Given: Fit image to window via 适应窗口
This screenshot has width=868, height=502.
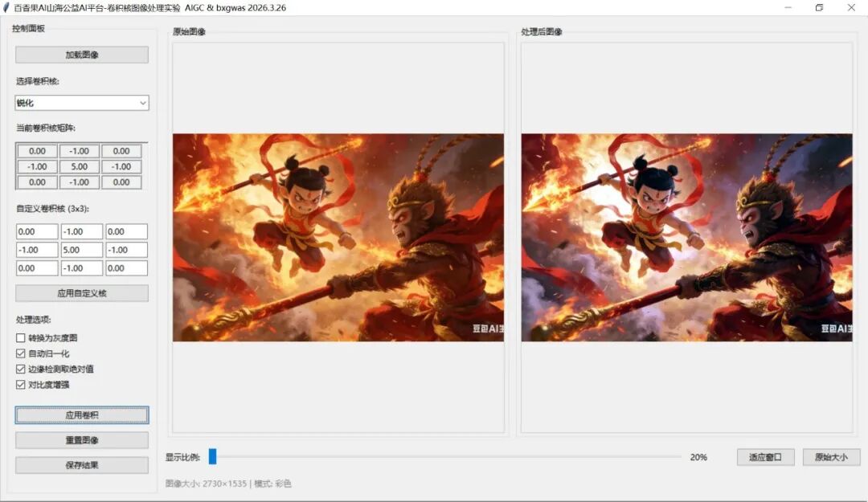Looking at the screenshot, I should point(765,456).
